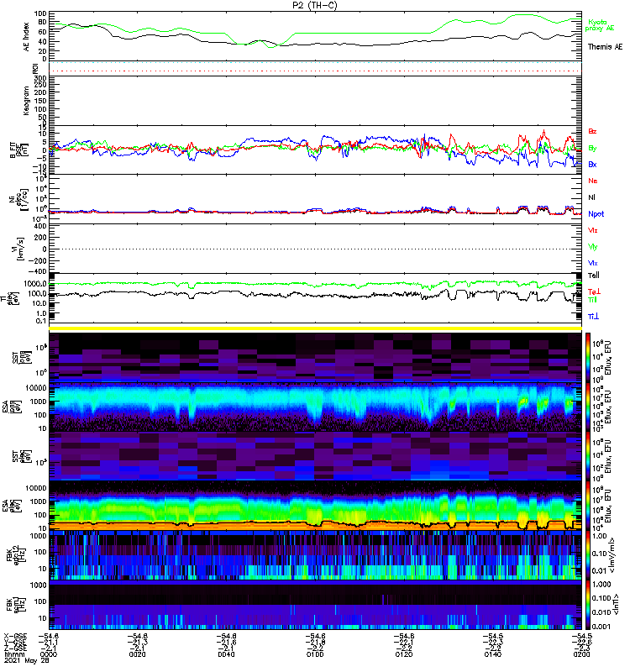Click the blue Ti perpendicular legend label
This screenshot has height=672, width=630.
(x=593, y=317)
